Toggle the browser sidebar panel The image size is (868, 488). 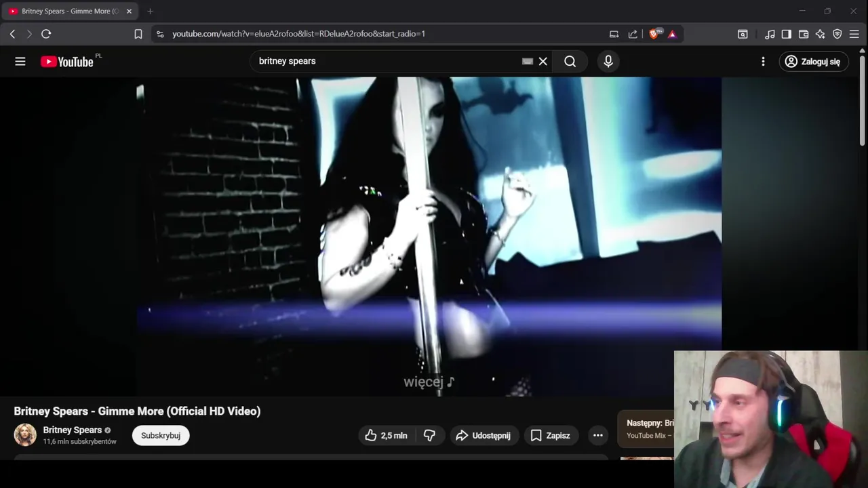click(787, 34)
